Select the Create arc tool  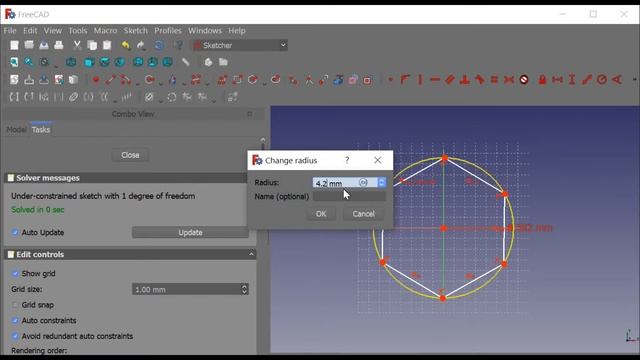125,80
